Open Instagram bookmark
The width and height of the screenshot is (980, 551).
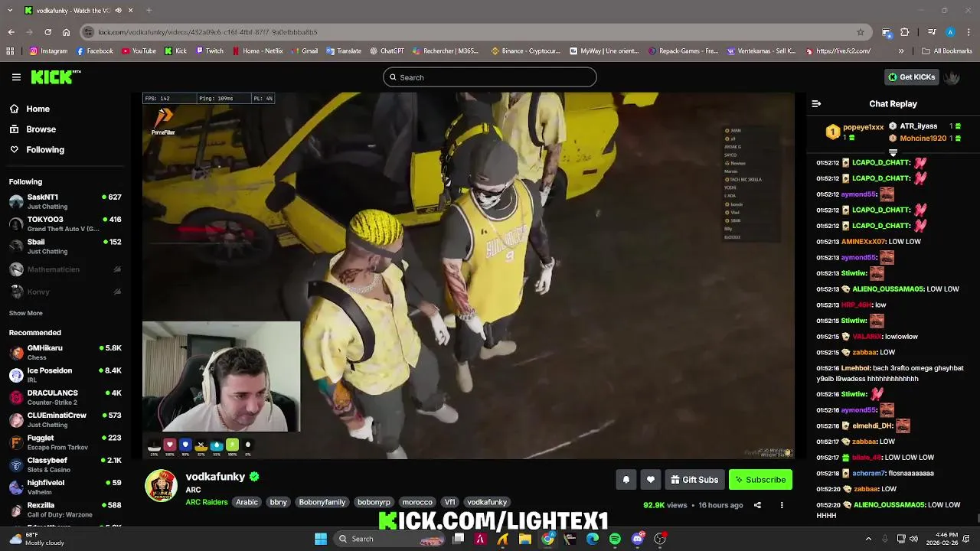click(x=48, y=51)
